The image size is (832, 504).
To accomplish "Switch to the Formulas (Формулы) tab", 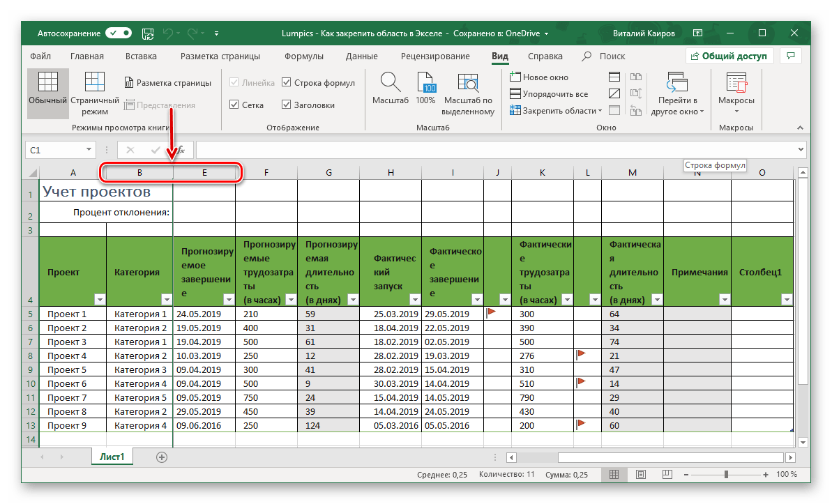I will [x=303, y=56].
